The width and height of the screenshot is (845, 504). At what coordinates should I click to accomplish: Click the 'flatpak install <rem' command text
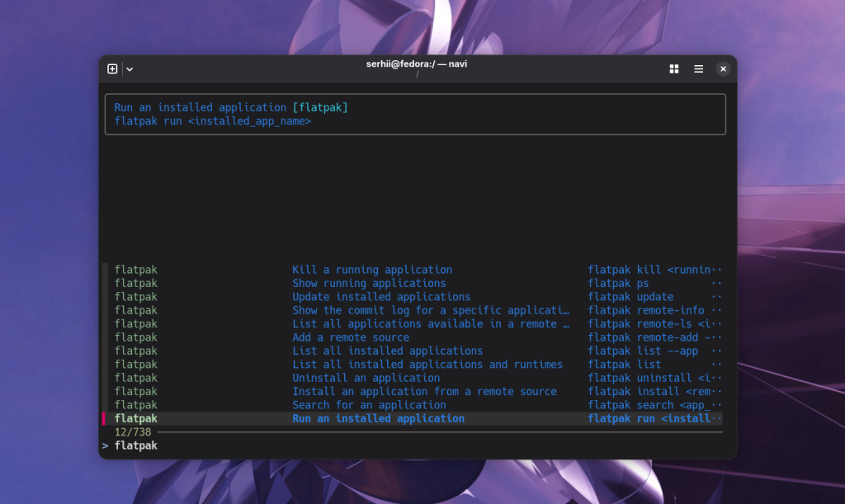point(649,392)
